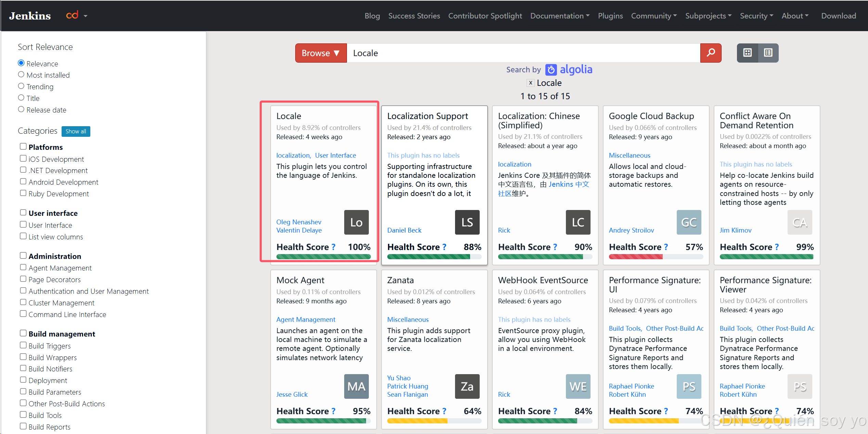Screen dimensions: 868x434
Task: Switch to grid tile view icon
Action: point(748,53)
